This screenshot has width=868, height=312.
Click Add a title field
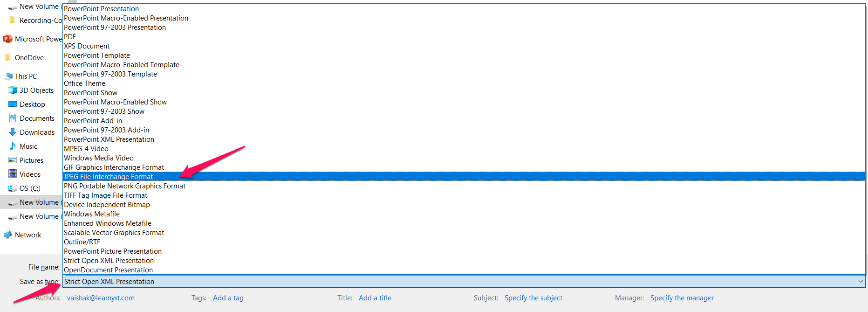pos(375,298)
